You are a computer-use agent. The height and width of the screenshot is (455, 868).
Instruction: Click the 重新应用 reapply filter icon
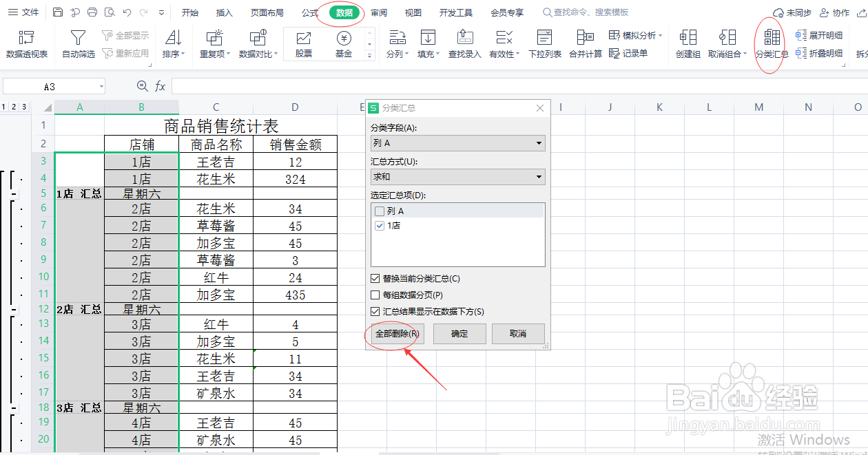(x=107, y=53)
